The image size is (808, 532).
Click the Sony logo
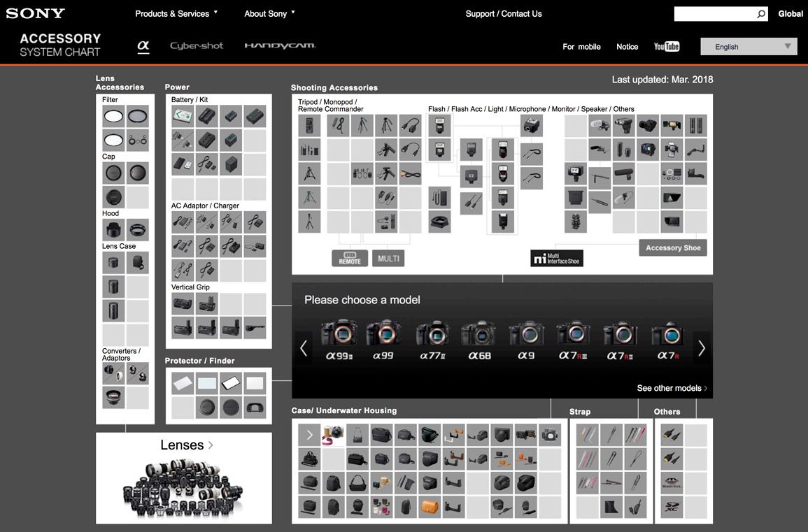pyautogui.click(x=36, y=13)
